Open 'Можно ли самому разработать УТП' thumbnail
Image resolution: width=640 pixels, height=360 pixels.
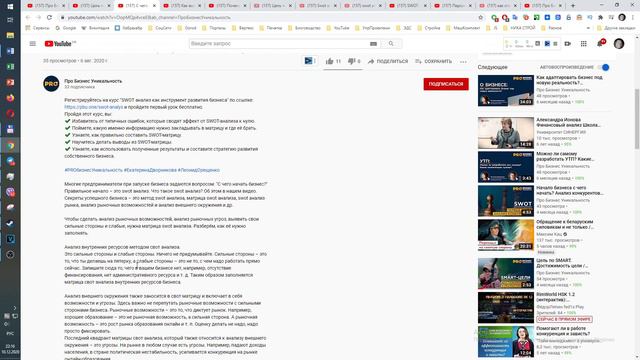[506, 167]
